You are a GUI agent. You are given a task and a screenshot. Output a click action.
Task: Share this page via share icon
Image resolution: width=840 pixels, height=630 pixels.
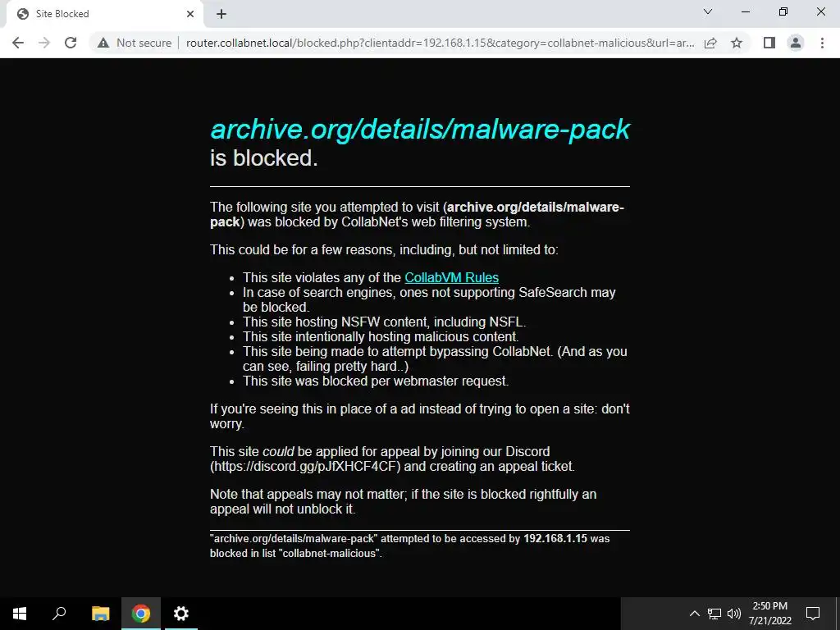[x=710, y=43]
